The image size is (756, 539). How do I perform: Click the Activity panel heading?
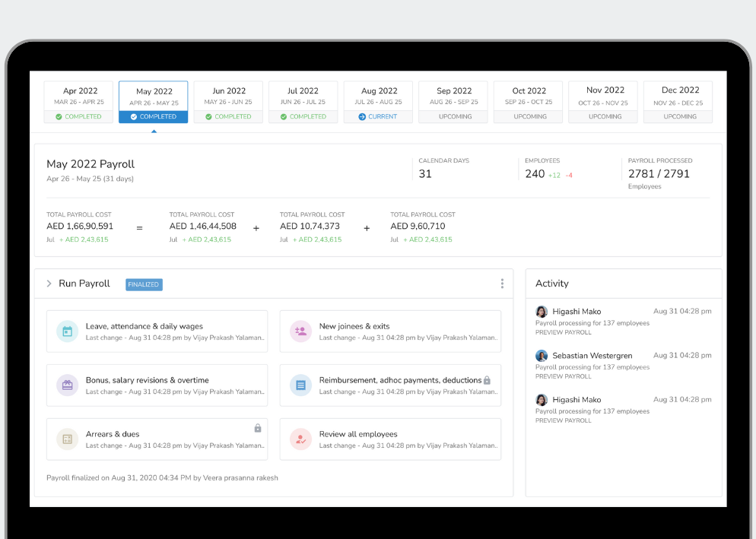pyautogui.click(x=552, y=284)
